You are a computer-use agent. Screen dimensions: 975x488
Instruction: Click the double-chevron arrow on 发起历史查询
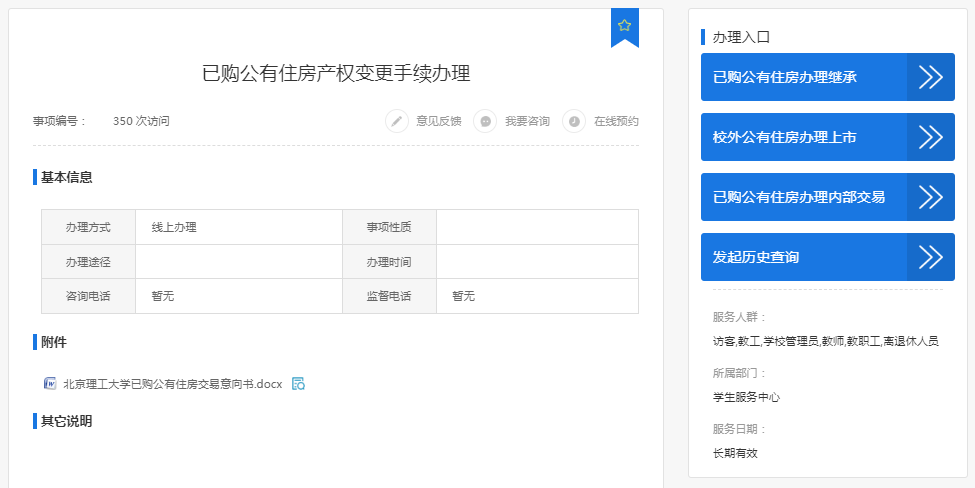tap(930, 257)
